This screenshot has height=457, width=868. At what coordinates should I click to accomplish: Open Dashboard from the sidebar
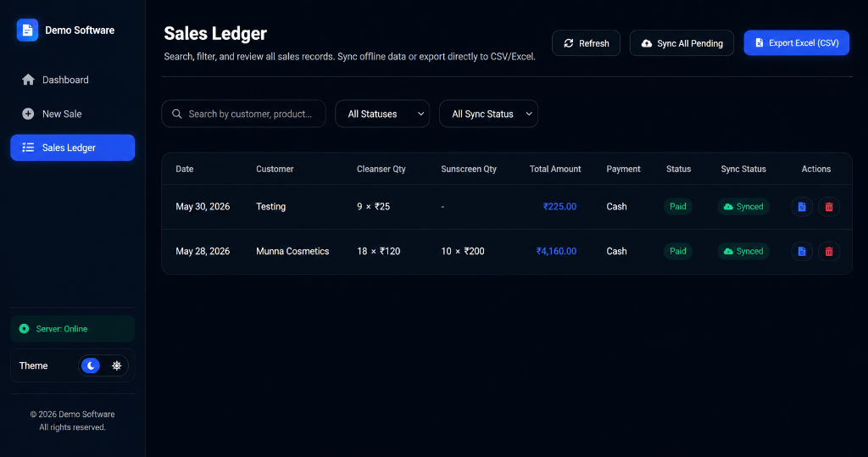(x=73, y=80)
